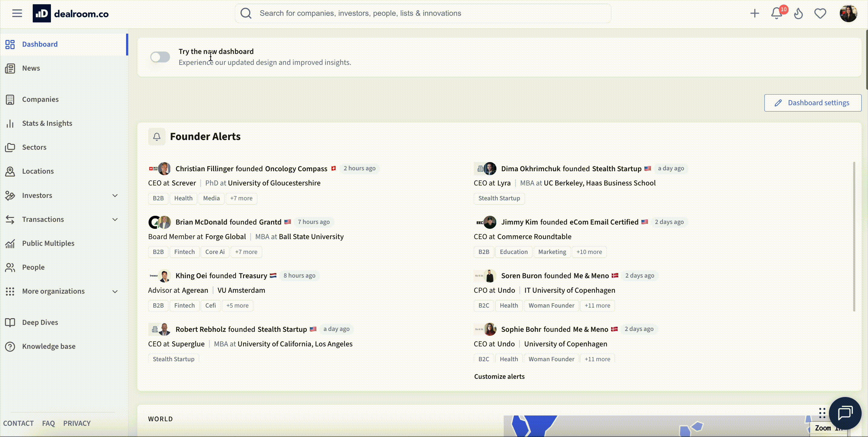Screen dimensions: 868x437
Task: Navigate to the News section
Action: tap(30, 68)
